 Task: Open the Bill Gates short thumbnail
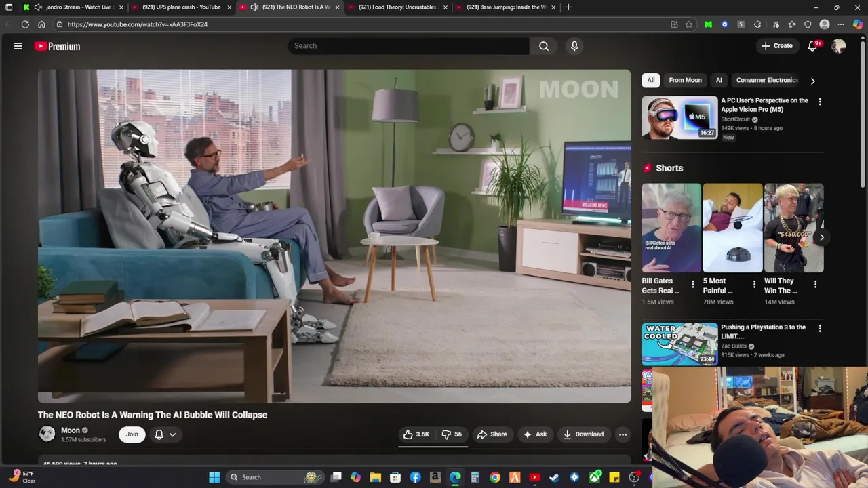pyautogui.click(x=671, y=228)
